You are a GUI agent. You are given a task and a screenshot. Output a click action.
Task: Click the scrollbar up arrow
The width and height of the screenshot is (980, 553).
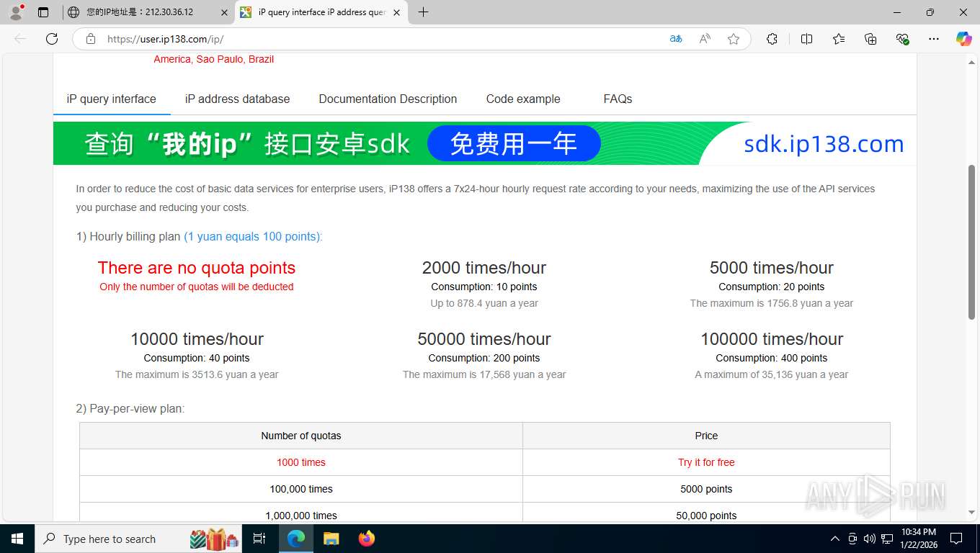pyautogui.click(x=971, y=63)
